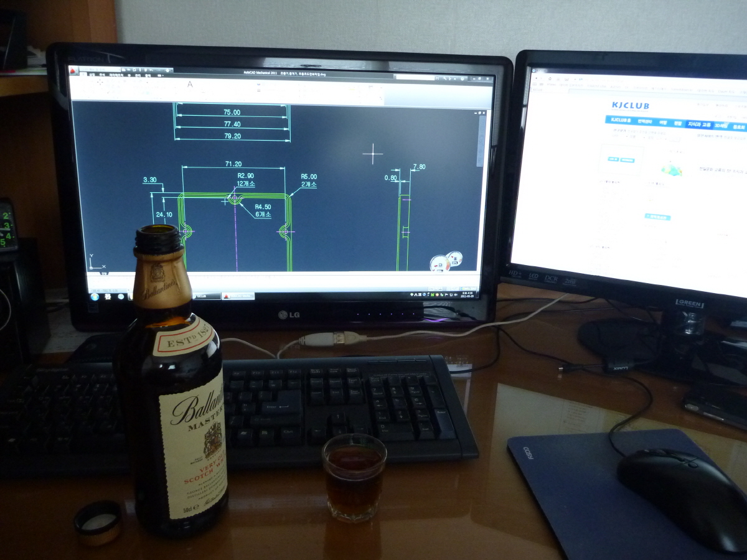Open the 지식과 교류 navigation tab
The image size is (747, 560).
click(698, 124)
